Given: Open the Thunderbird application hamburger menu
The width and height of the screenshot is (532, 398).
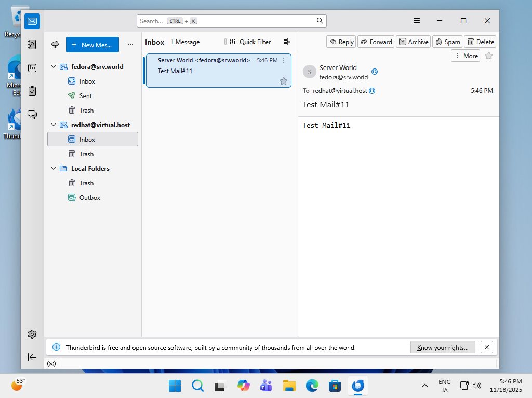Looking at the screenshot, I should [x=417, y=21].
